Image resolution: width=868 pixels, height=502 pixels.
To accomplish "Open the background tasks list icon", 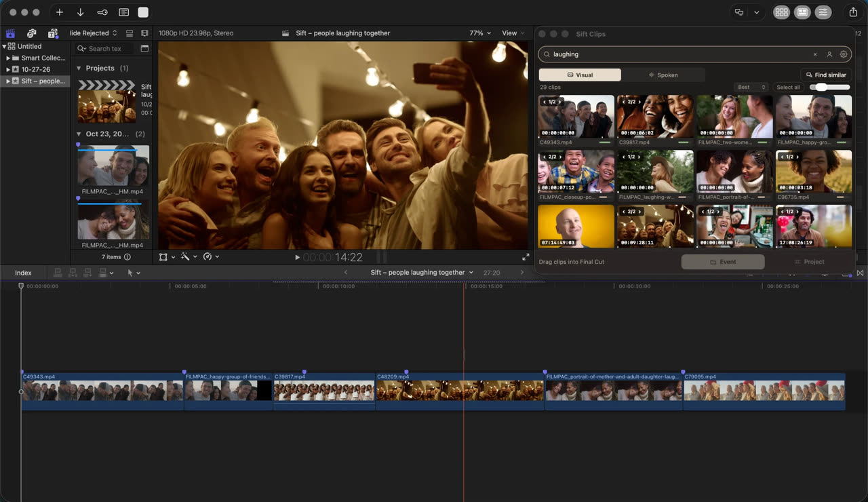I will pos(123,12).
